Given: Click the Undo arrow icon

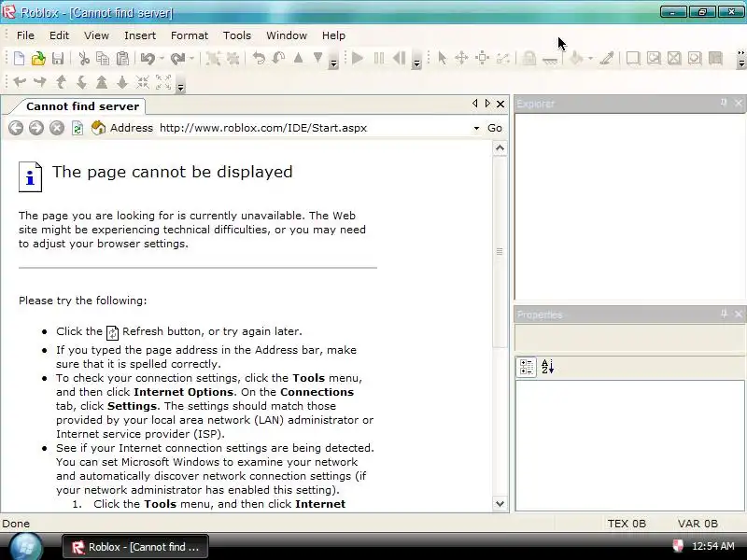Looking at the screenshot, I should [148, 59].
